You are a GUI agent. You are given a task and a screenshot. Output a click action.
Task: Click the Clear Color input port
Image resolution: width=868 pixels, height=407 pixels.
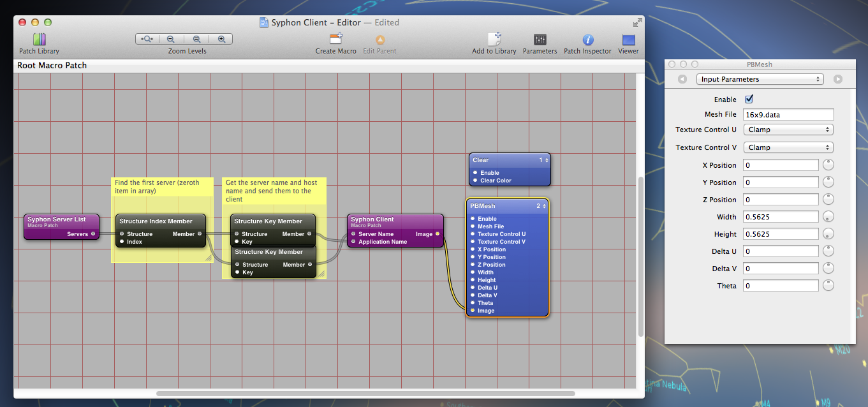pos(475,181)
